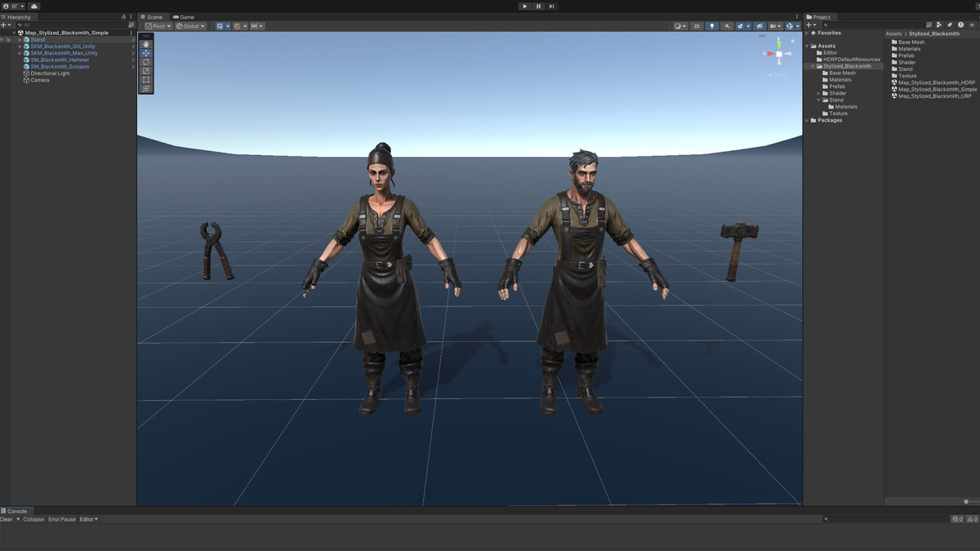The image size is (980, 551).
Task: Select the Hand view tool
Action: point(146,44)
